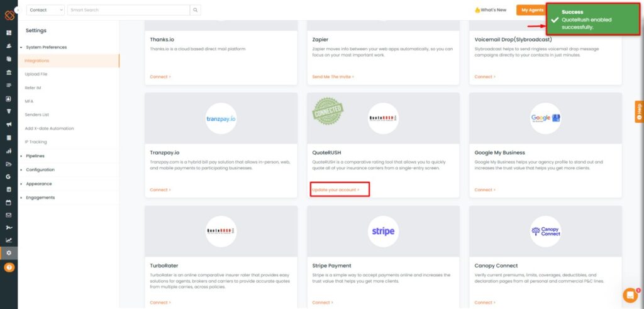Screen dimensions: 644x309
Task: Click Connect on the Thanks.io card
Action: coord(160,77)
